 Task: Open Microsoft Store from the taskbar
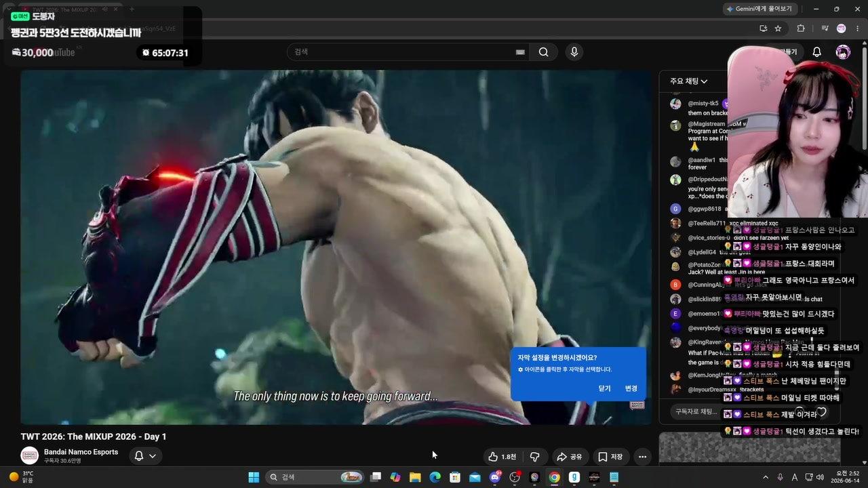(x=455, y=477)
